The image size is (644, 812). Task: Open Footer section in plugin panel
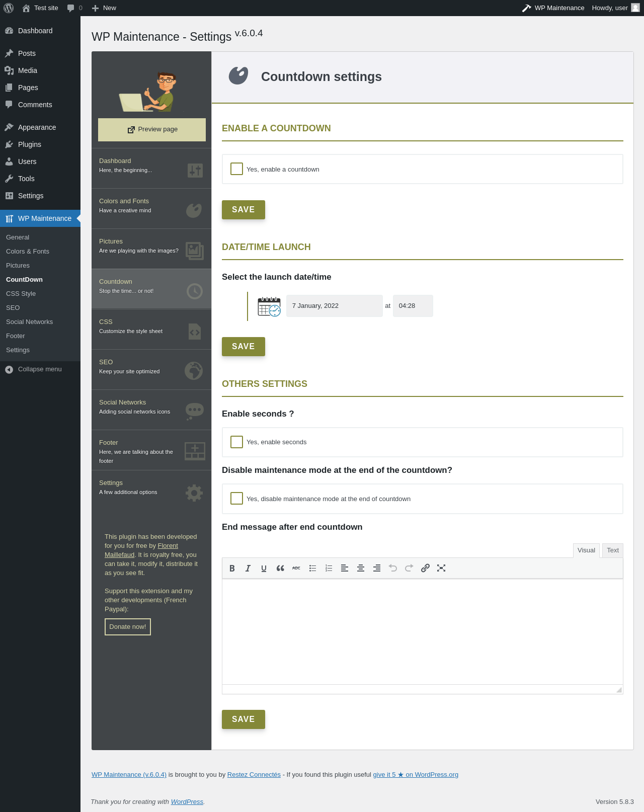click(151, 450)
